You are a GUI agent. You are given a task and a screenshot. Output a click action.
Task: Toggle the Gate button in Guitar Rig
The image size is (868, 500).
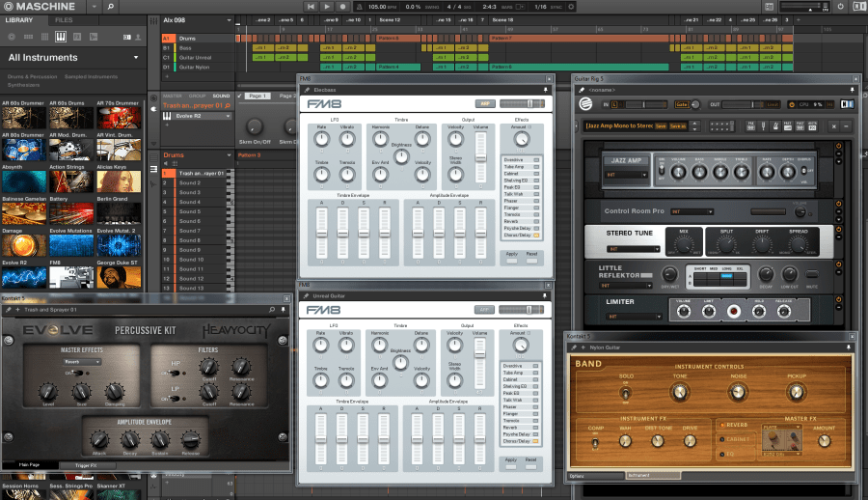click(x=682, y=104)
